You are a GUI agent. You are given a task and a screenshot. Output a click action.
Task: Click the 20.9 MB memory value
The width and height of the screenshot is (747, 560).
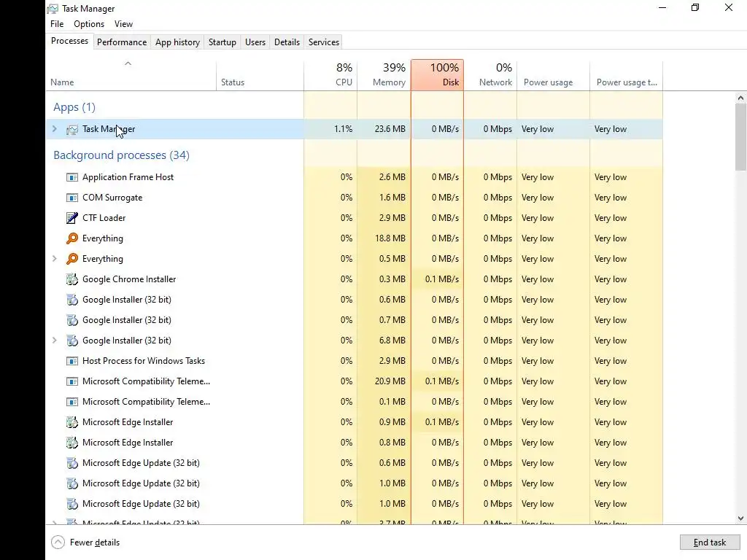[x=390, y=381]
